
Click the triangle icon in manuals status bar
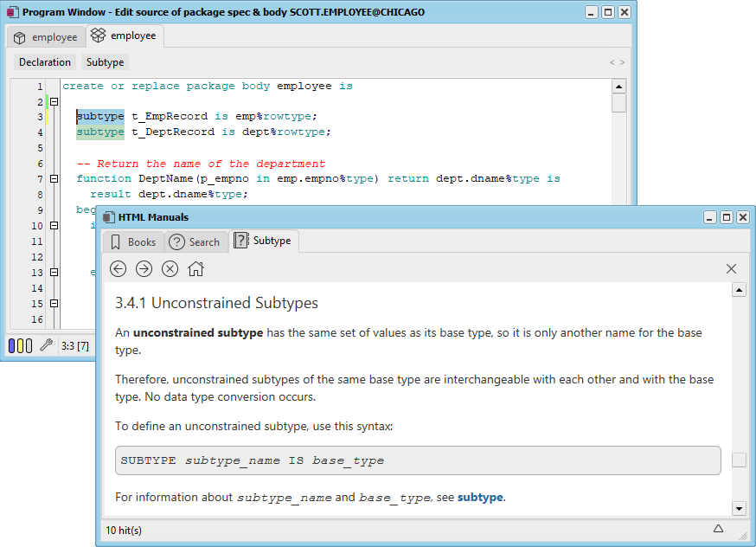point(718,529)
